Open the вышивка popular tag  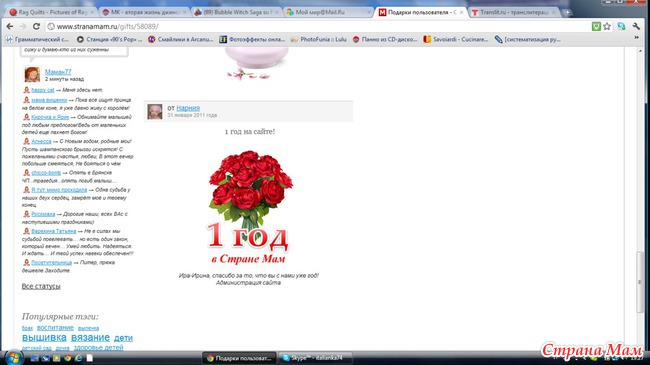tap(44, 338)
